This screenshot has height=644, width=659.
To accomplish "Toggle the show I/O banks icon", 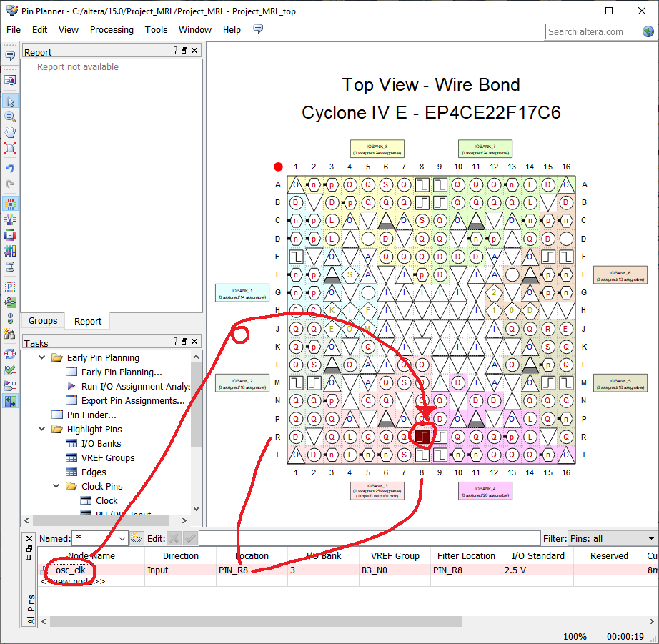I will (x=10, y=204).
